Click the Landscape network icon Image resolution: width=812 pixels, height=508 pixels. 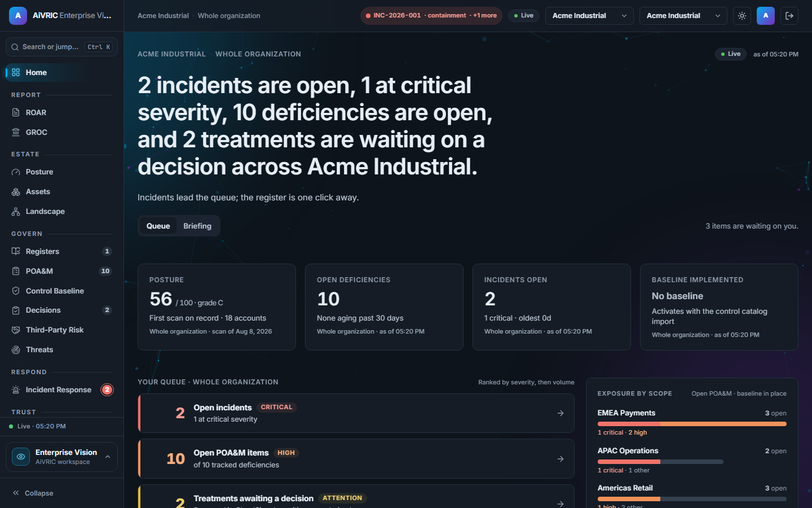point(16,211)
